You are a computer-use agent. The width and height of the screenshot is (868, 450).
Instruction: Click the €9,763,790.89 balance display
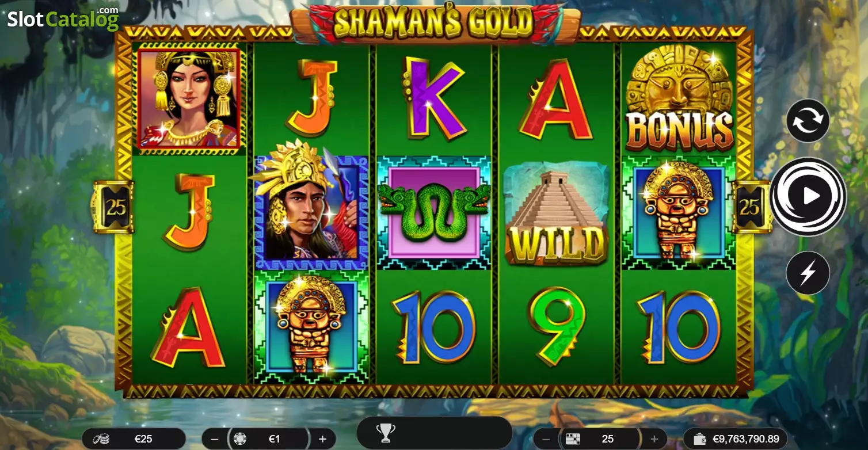[745, 439]
